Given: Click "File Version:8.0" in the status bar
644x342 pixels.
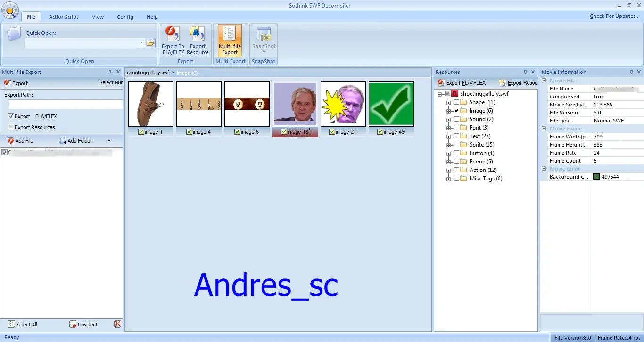Looking at the screenshot, I should coord(572,338).
